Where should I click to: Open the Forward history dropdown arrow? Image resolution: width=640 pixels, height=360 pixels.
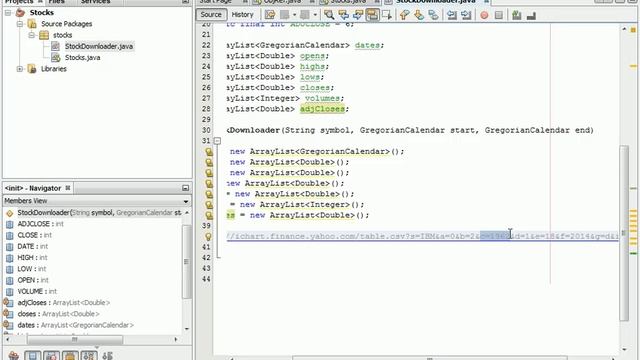tap(315, 15)
